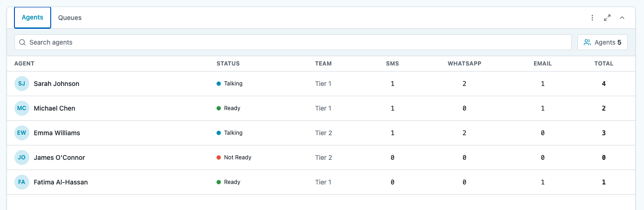Sort by the STATUS column header
The width and height of the screenshot is (644, 210).
point(228,64)
